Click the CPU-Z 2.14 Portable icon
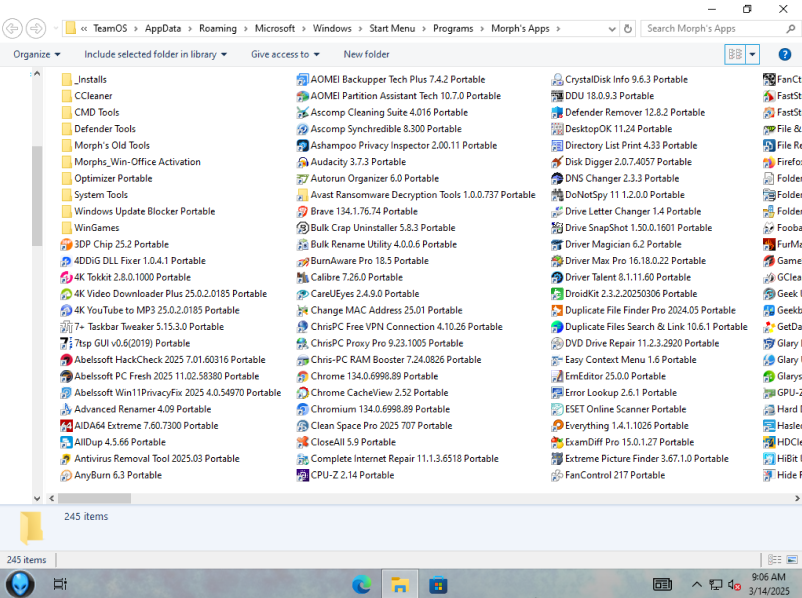 pos(303,475)
